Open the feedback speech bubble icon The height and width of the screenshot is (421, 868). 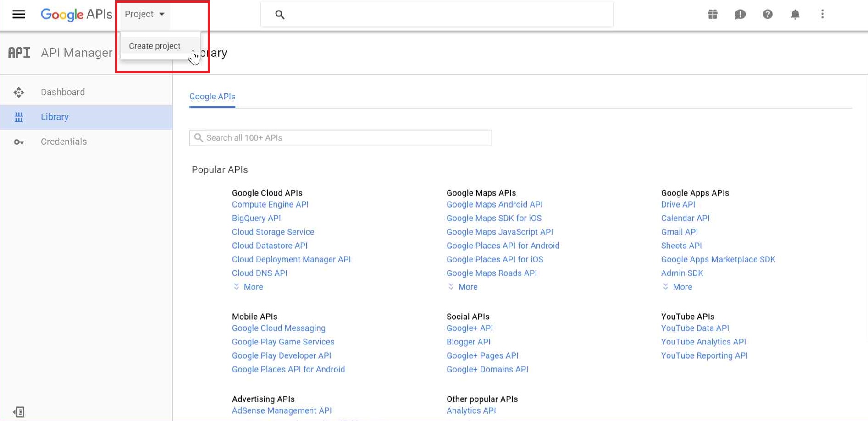click(x=740, y=14)
